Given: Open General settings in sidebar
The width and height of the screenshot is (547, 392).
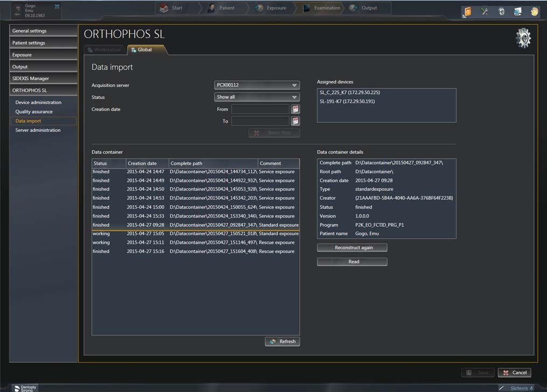Looking at the screenshot, I should coord(43,31).
